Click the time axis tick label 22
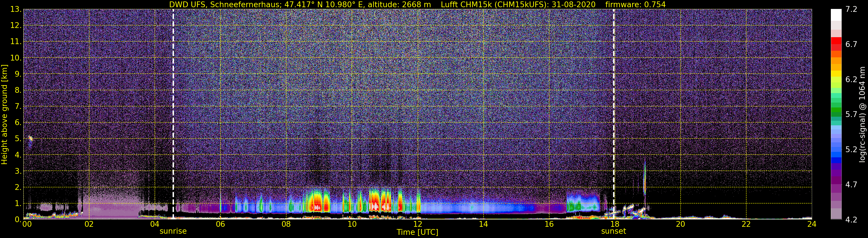Image resolution: width=868 pixels, height=238 pixels. (746, 224)
